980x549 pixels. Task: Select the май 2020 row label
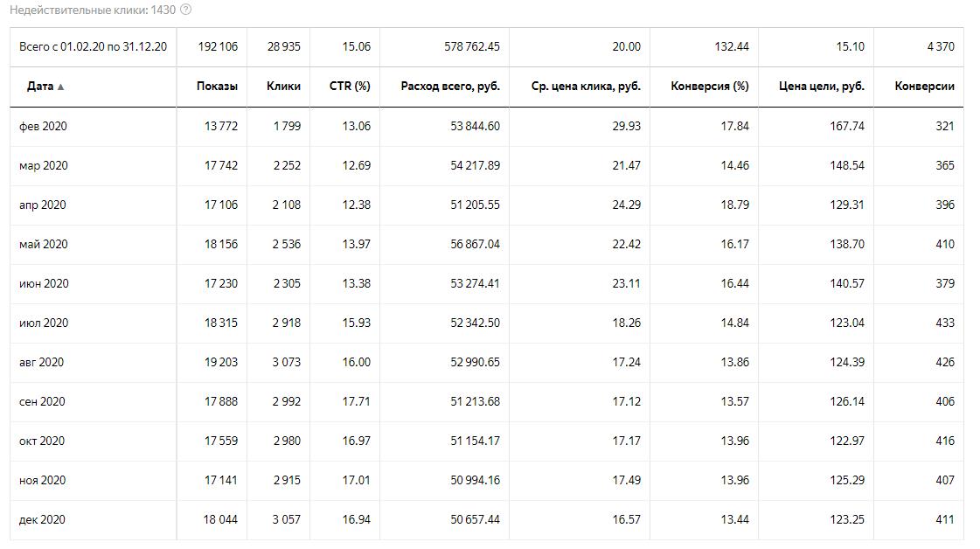(x=43, y=244)
